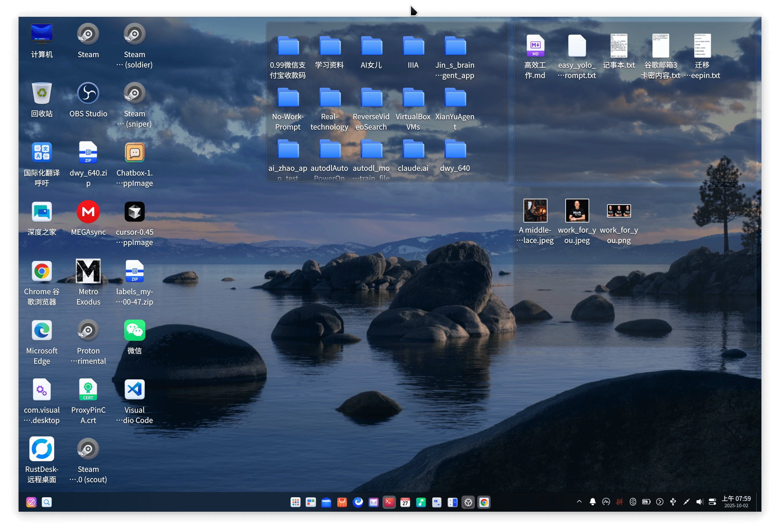Open the 计算机 computer icon
Image resolution: width=780 pixels, height=532 pixels.
[x=42, y=34]
